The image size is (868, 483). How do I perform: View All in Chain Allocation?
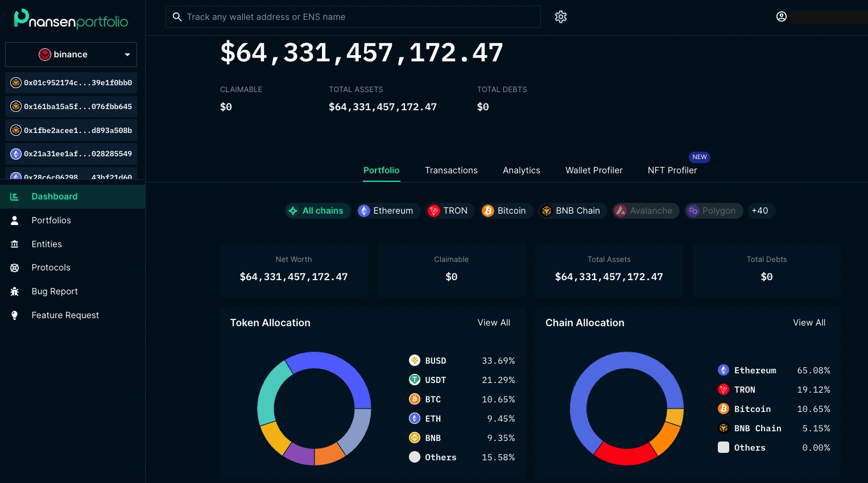pos(809,323)
